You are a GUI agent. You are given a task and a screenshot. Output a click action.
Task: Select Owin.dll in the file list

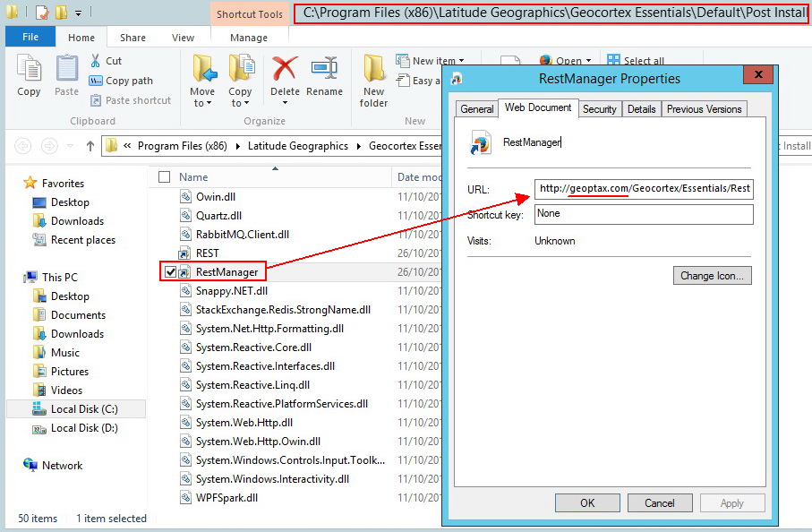(216, 197)
